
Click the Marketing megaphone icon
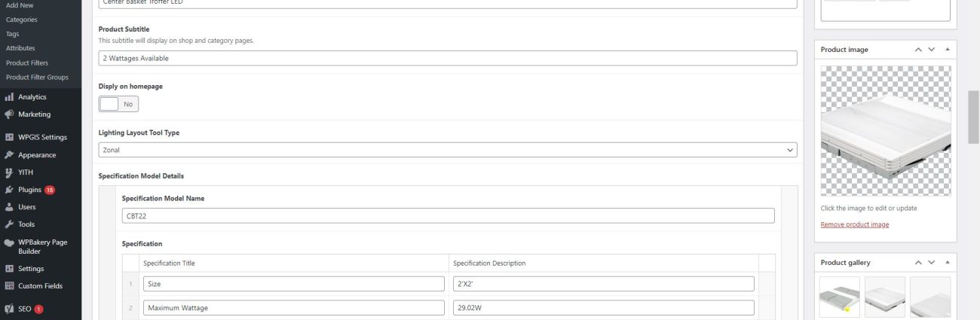9,114
